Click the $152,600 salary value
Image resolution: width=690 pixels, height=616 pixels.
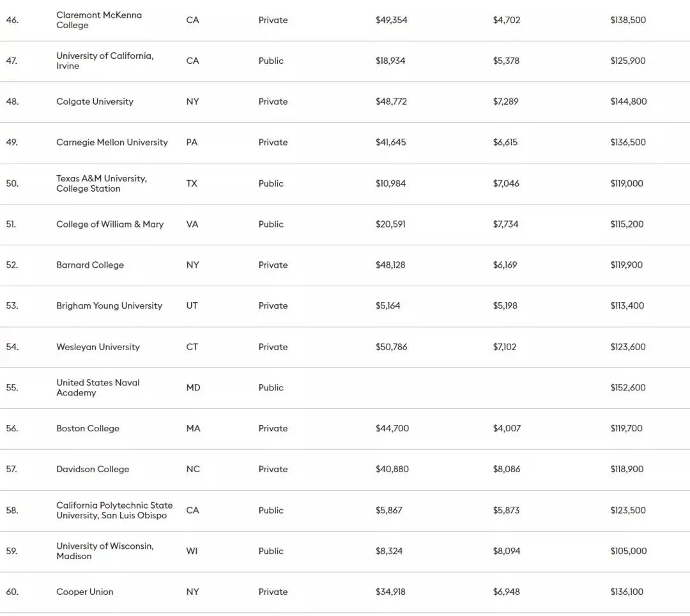coord(628,388)
